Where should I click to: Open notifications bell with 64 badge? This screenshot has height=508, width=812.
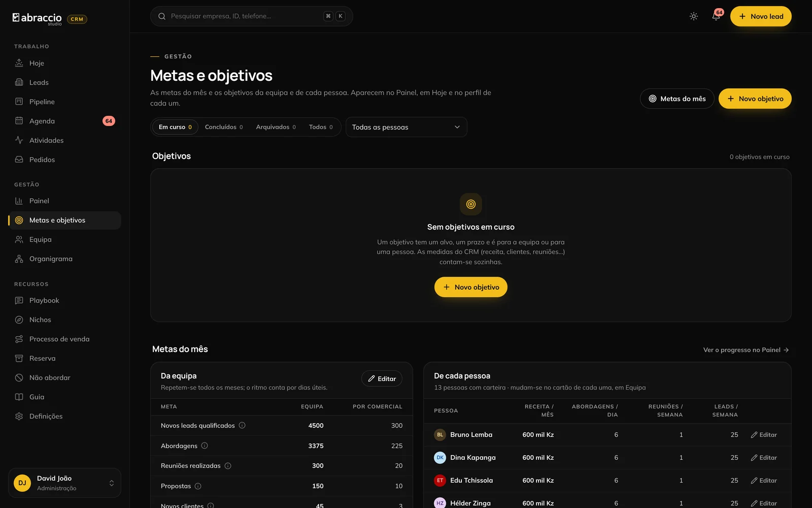point(716,16)
